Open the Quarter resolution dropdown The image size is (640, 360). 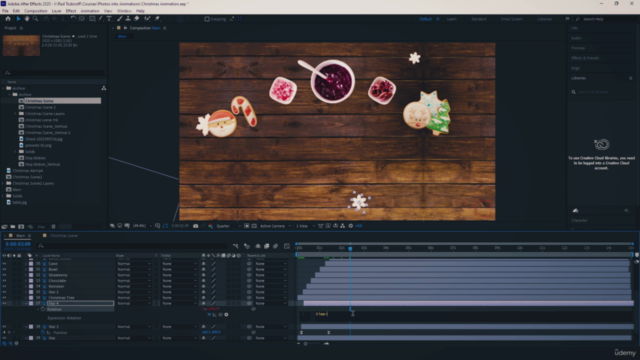click(x=228, y=226)
